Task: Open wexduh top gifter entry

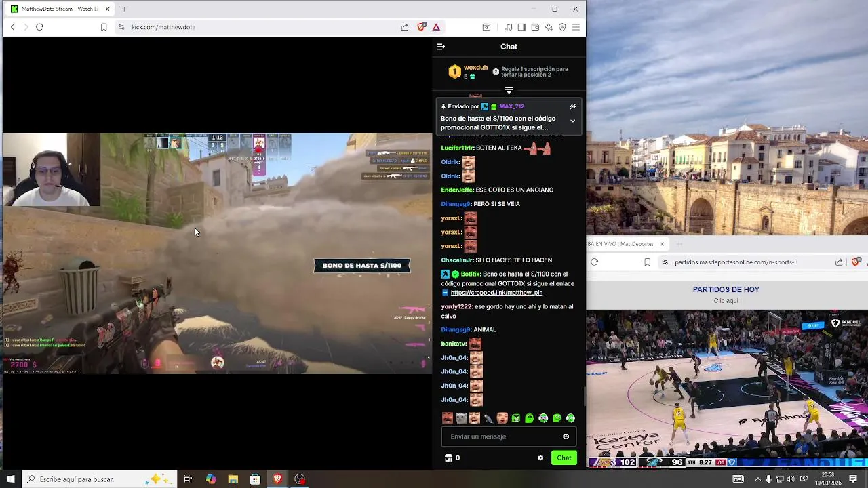Action: [x=468, y=71]
